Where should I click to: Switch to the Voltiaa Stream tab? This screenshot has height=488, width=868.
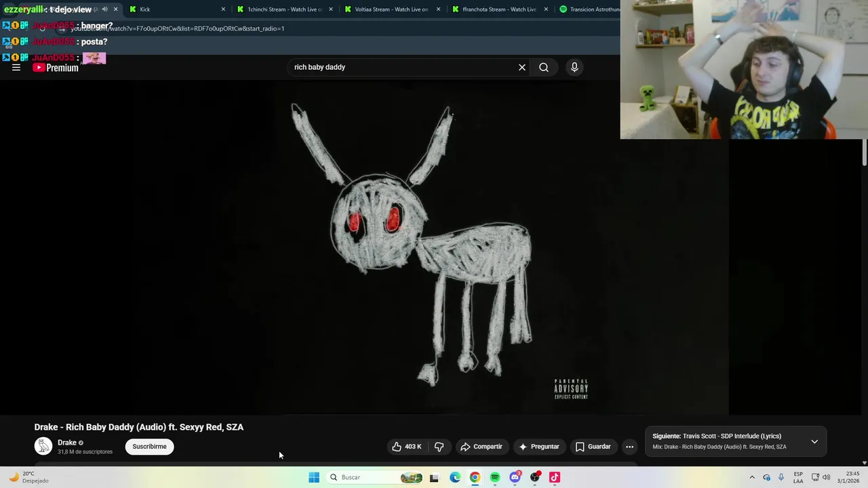pos(391,9)
